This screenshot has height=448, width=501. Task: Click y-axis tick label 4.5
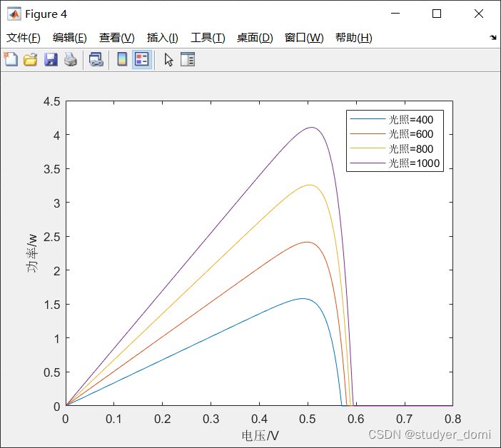click(x=52, y=101)
